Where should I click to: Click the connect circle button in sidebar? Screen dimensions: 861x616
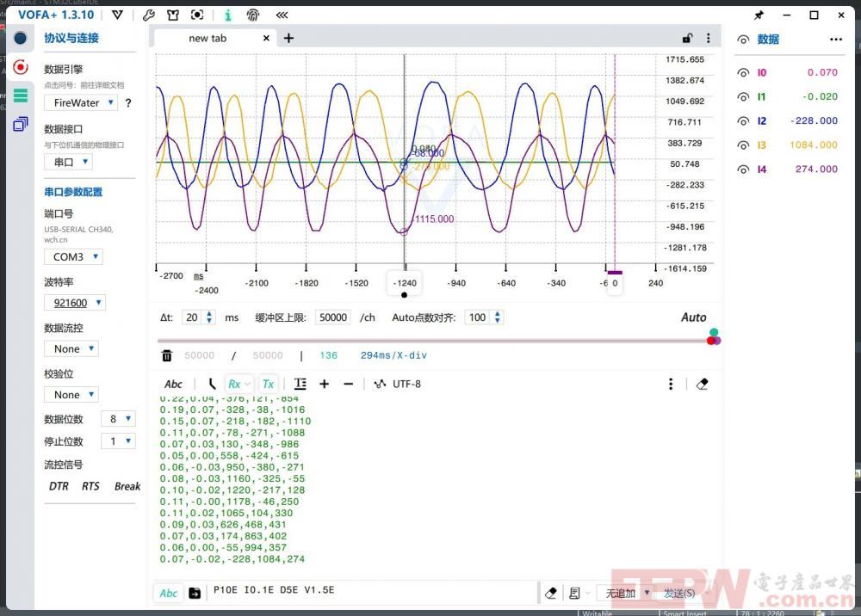pos(21,38)
